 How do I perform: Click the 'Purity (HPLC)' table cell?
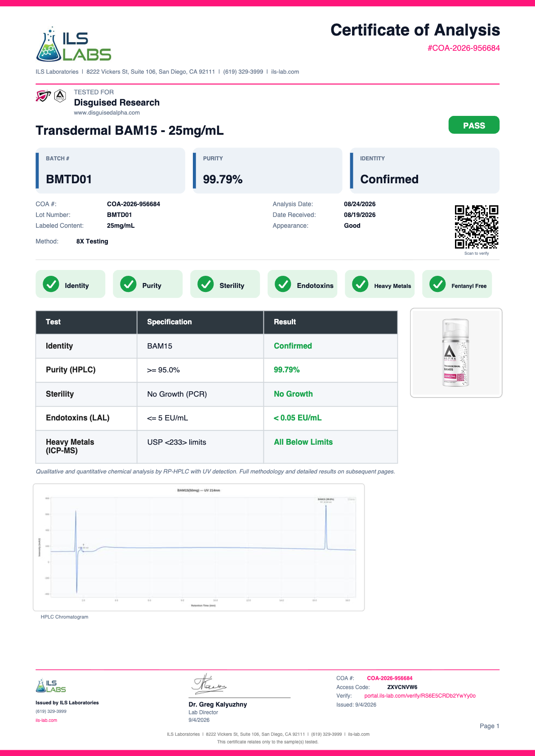pos(86,370)
